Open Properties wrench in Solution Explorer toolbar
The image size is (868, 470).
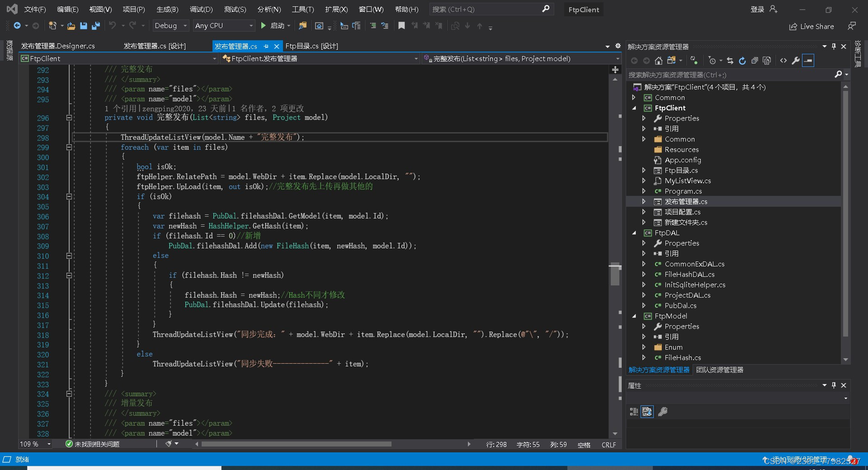796,61
